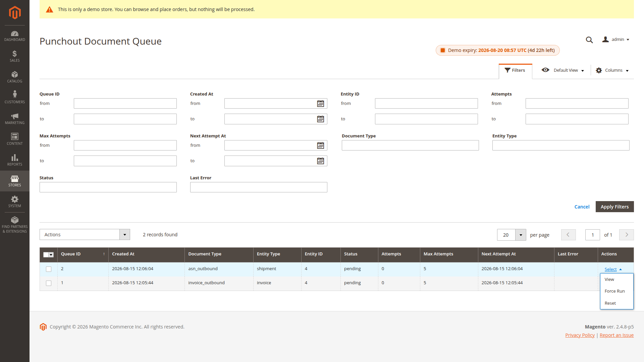The image size is (644, 362).
Task: Collapse the Select action menu for row 2
Action: (x=613, y=269)
